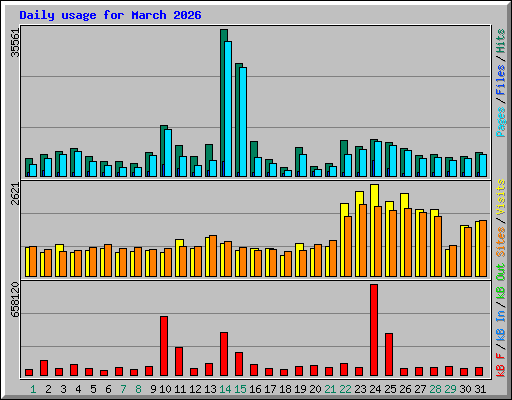Select the green day 28 x-axis label
This screenshot has width=512, height=400.
coord(435,389)
